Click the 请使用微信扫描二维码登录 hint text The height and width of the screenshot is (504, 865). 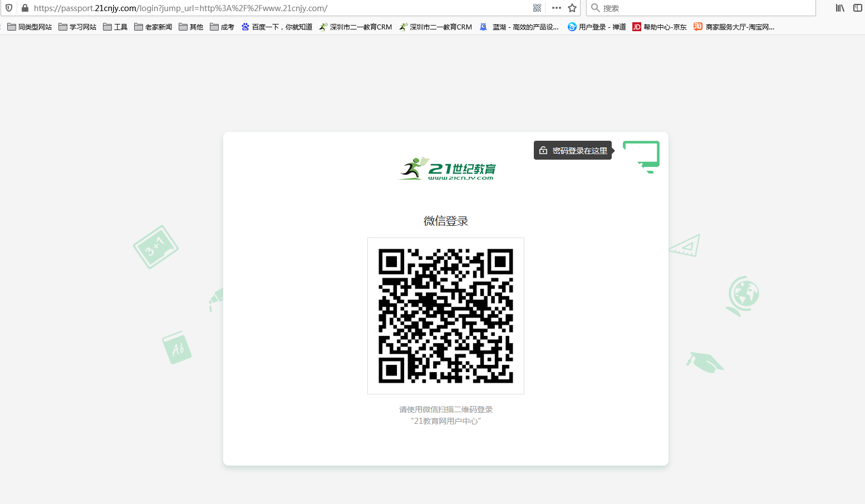pyautogui.click(x=446, y=409)
